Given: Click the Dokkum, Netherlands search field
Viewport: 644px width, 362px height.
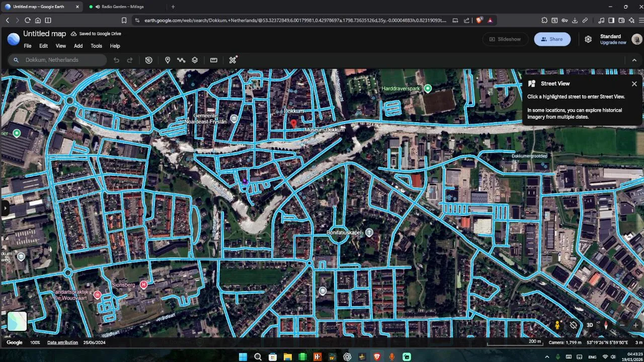Looking at the screenshot, I should point(57,60).
